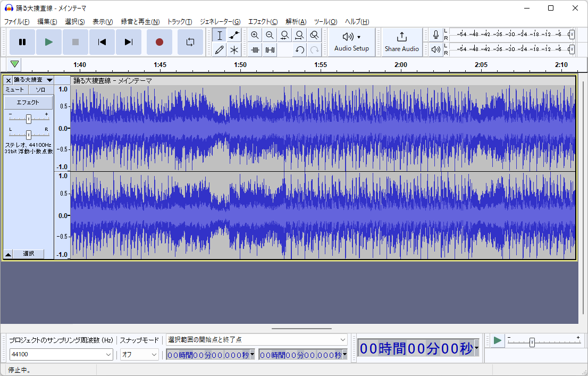Open the ツール(O) menu
The width and height of the screenshot is (588, 376).
[x=325, y=22]
